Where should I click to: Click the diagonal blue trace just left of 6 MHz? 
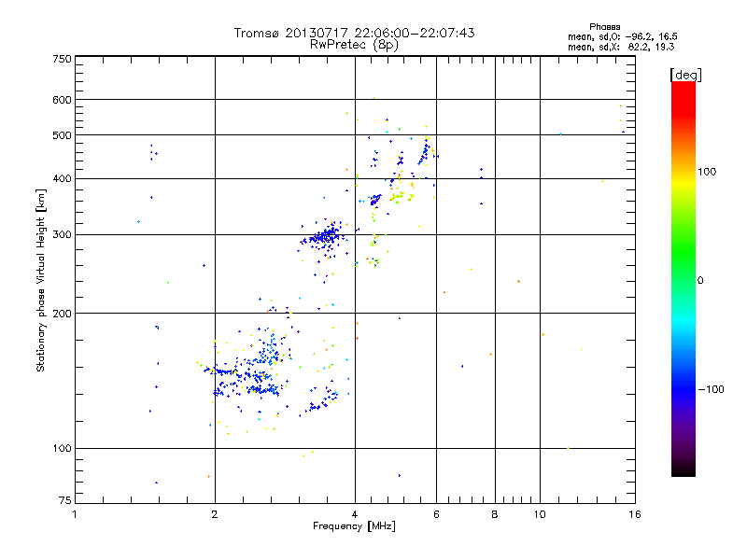[x=424, y=152]
